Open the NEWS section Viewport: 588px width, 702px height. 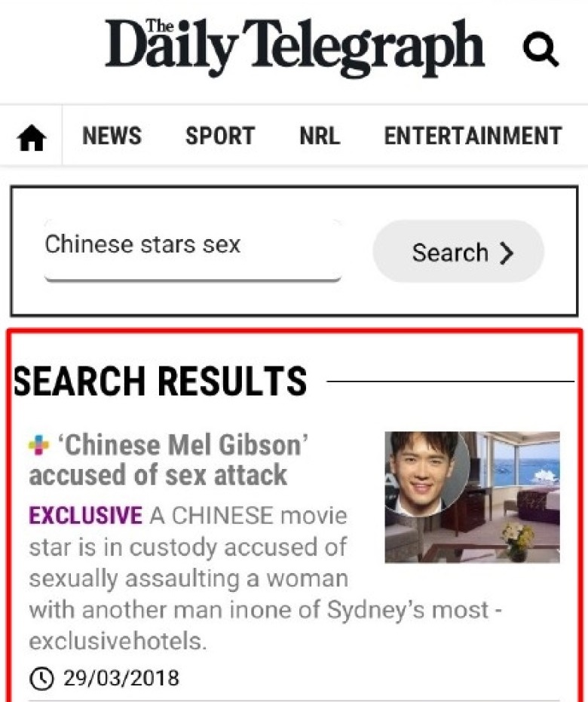tap(112, 136)
